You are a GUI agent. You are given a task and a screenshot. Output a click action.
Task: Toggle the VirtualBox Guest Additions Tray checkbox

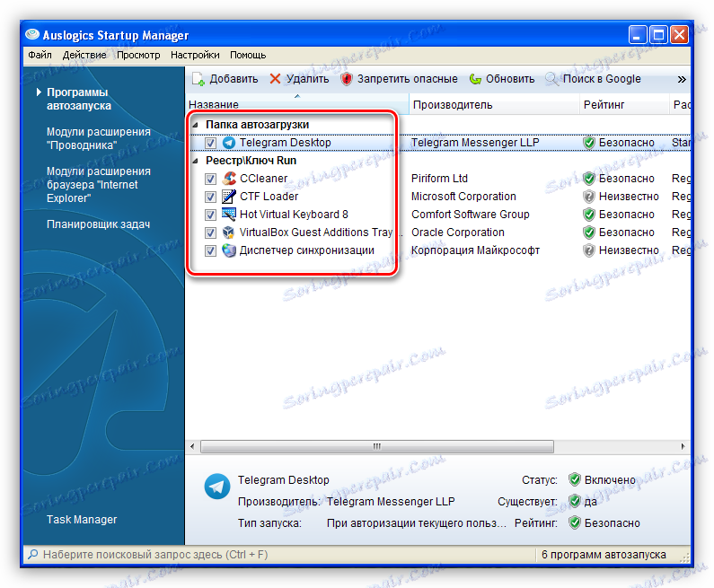click(210, 233)
